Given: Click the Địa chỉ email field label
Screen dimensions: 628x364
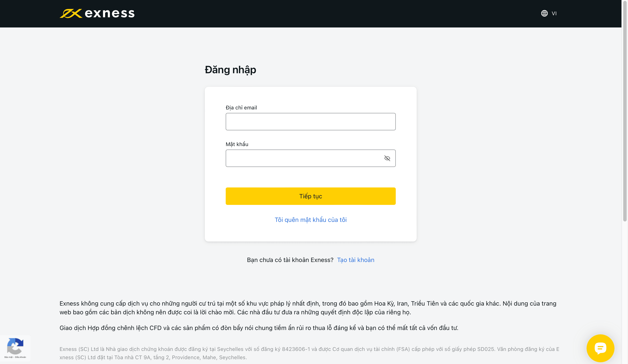Looking at the screenshot, I should (x=241, y=108).
